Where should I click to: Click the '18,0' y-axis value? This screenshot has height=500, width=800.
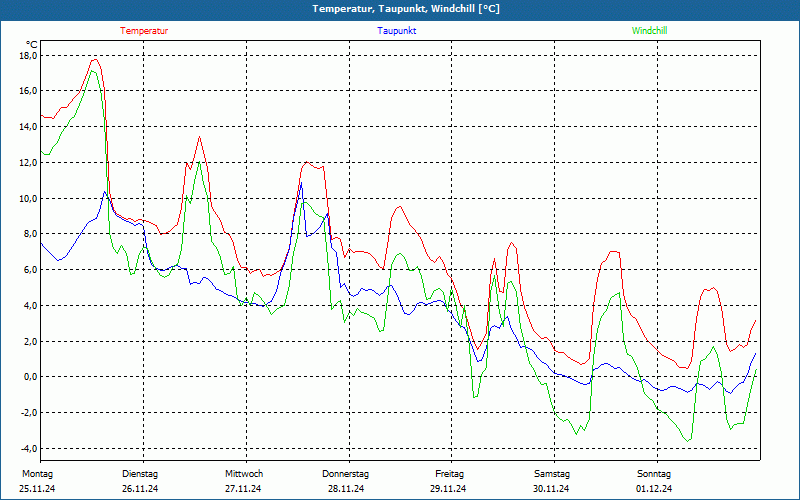pos(28,55)
